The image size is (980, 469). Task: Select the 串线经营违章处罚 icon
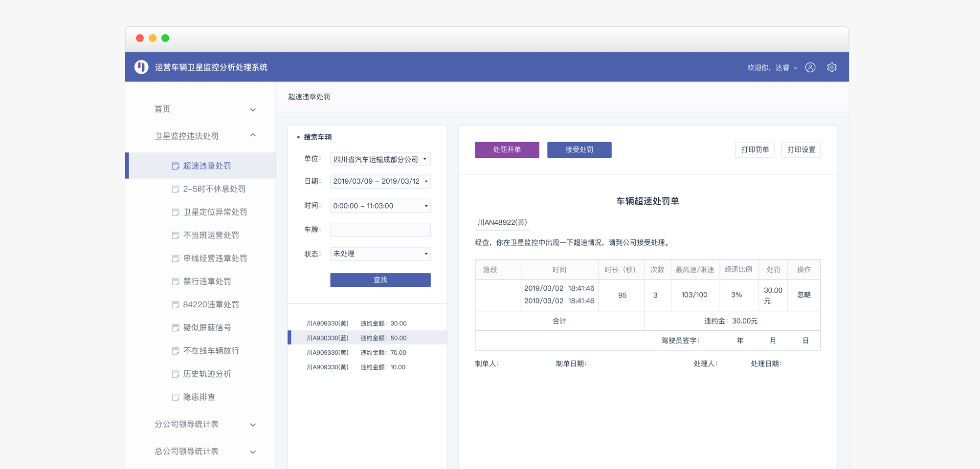(x=176, y=258)
